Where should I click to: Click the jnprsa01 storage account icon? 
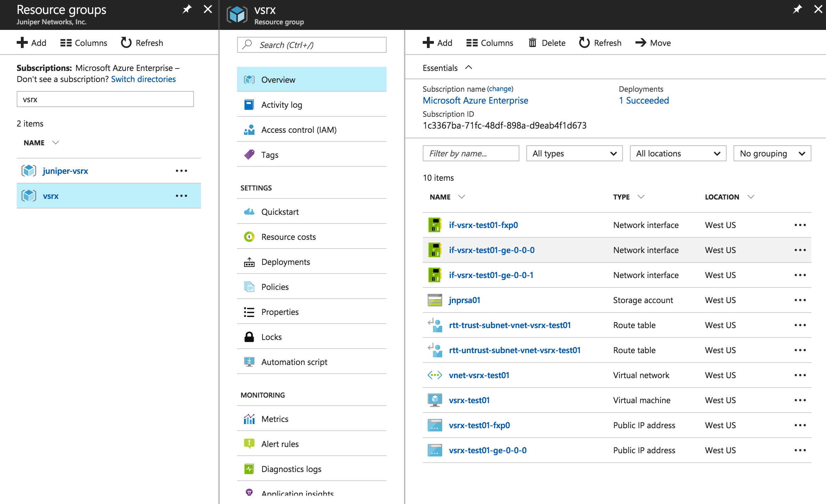[x=435, y=300]
